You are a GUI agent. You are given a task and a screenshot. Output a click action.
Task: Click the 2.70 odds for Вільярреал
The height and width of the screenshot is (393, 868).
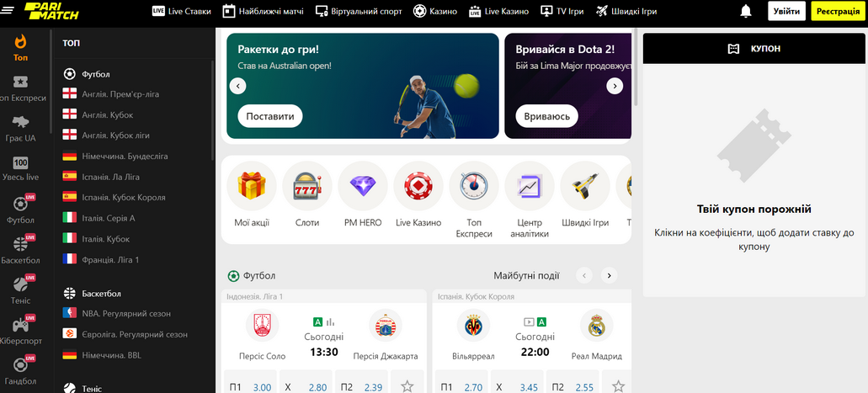tap(463, 387)
